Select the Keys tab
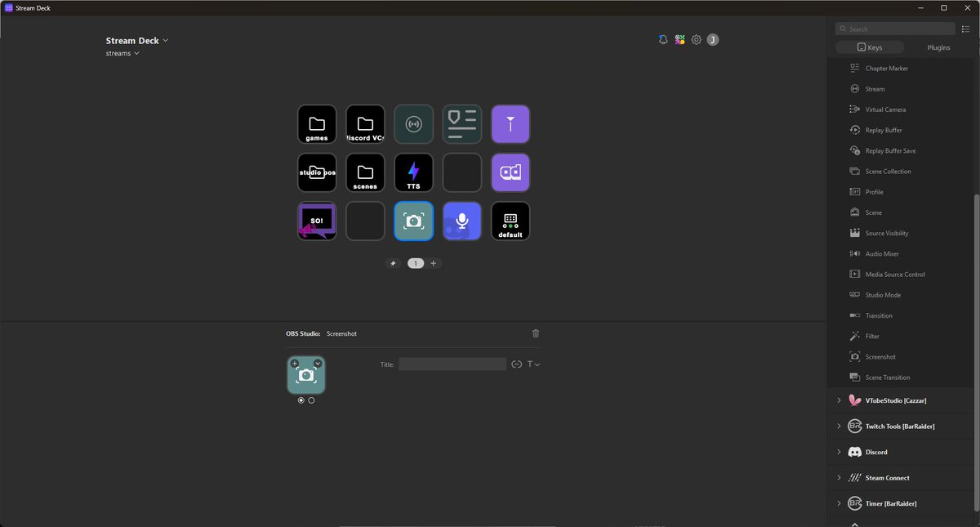This screenshot has width=980, height=527. pos(870,47)
